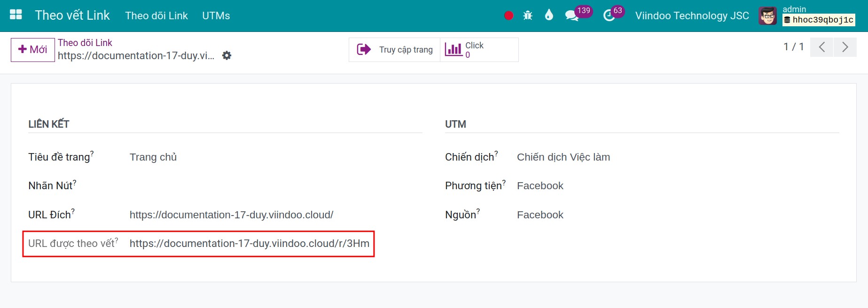Click the Tiêu đề trang label tooltip

[92, 153]
